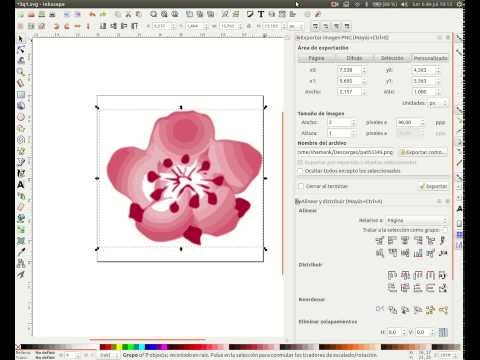The height and width of the screenshot is (360, 480).
Task: Click the remove overlaps button
Action: (x=443, y=332)
